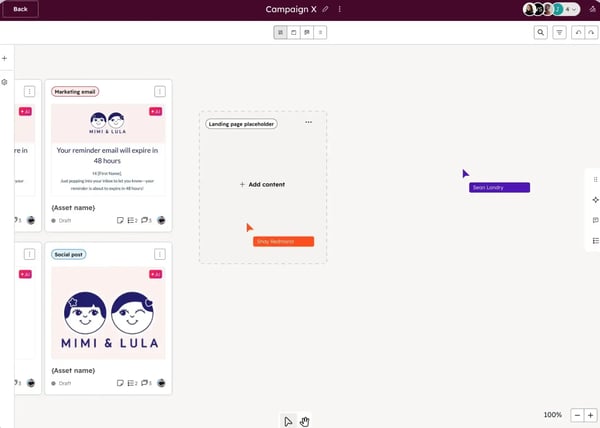Open the comments icon in right side panel
This screenshot has width=600, height=428.
(595, 220)
